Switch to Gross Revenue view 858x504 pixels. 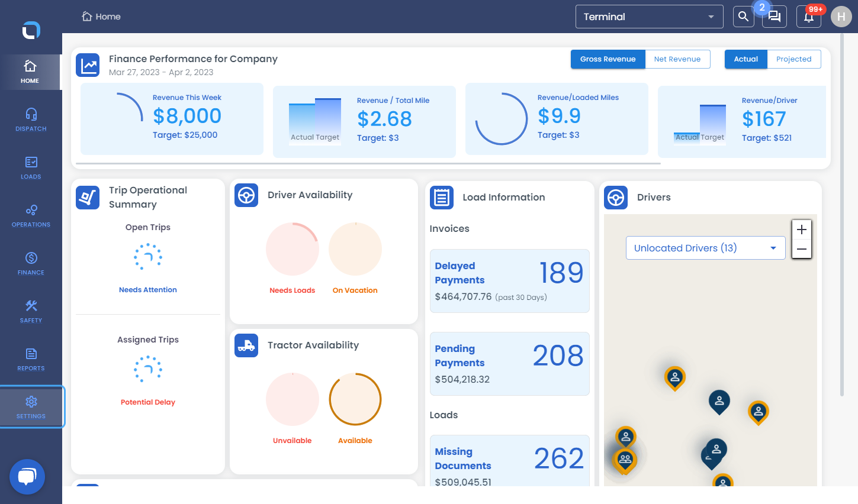coord(608,59)
